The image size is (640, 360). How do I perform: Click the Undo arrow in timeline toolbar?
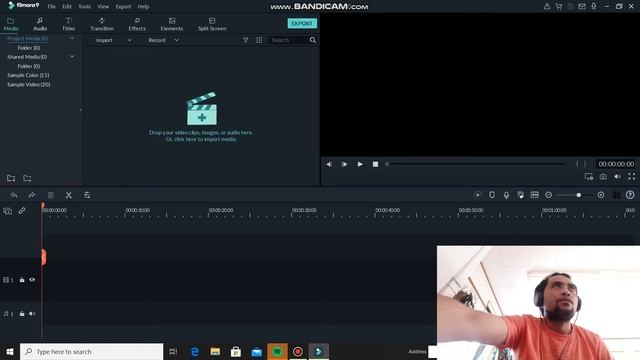[x=14, y=195]
